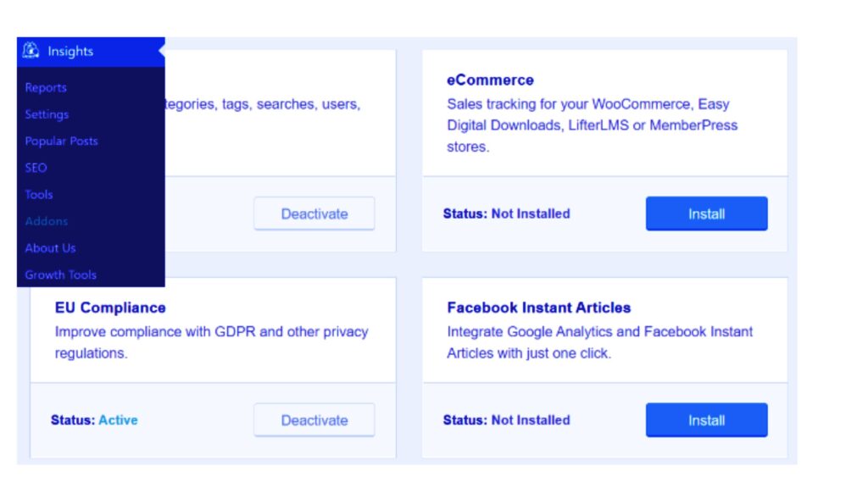This screenshot has width=868, height=488.
Task: Click the Facebook Instant Articles title
Action: tap(539, 308)
